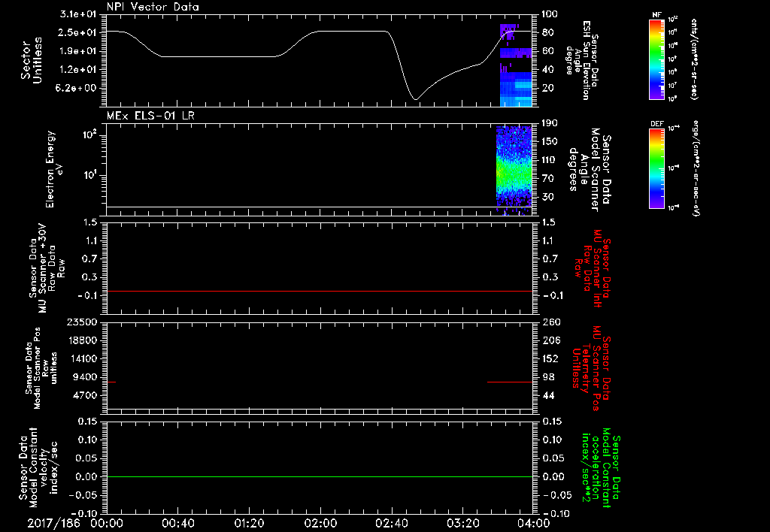This screenshot has width=770, height=532.
Task: Click the "MU Scanner +30V Raw Data" axis title
Action: tap(46, 268)
